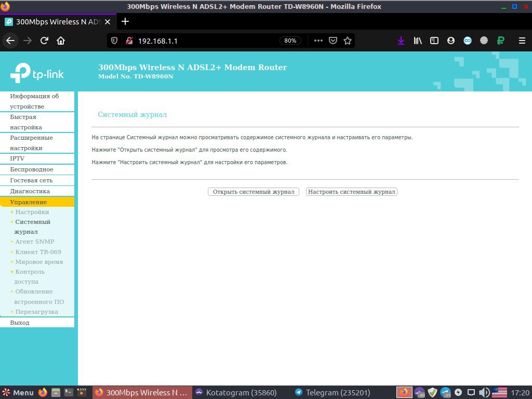Reload the page with the refresh icon
Viewport: 532px width, 399px height.
(45, 41)
